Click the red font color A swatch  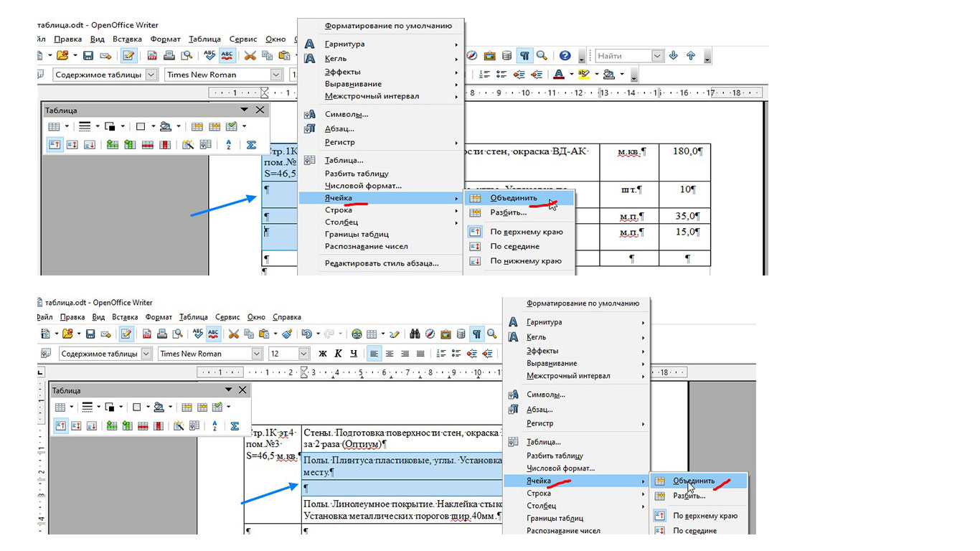[559, 75]
